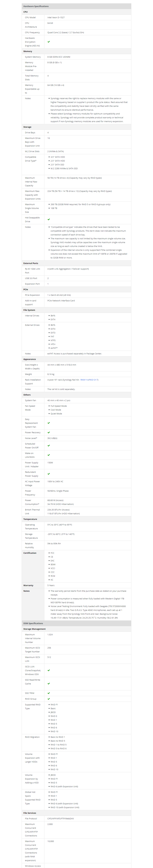
Task: Select the 5% to 95% RH humidity value
Action: [54, 543]
